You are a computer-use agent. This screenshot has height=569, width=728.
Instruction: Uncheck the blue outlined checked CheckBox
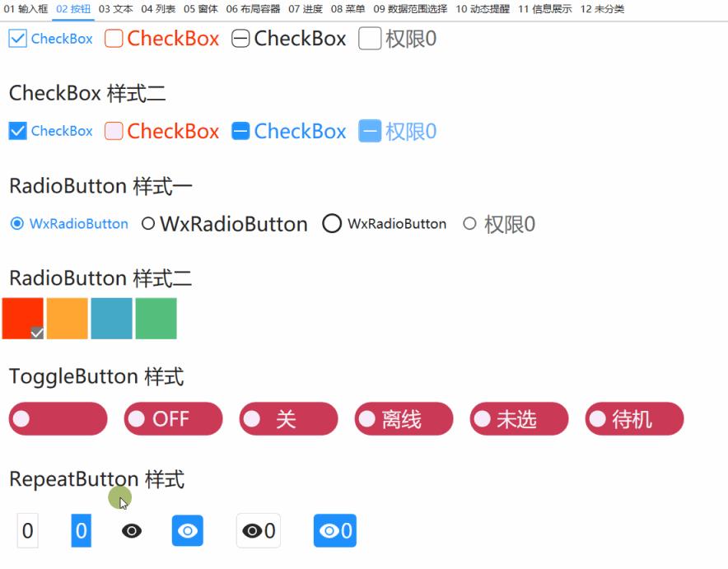[17, 39]
